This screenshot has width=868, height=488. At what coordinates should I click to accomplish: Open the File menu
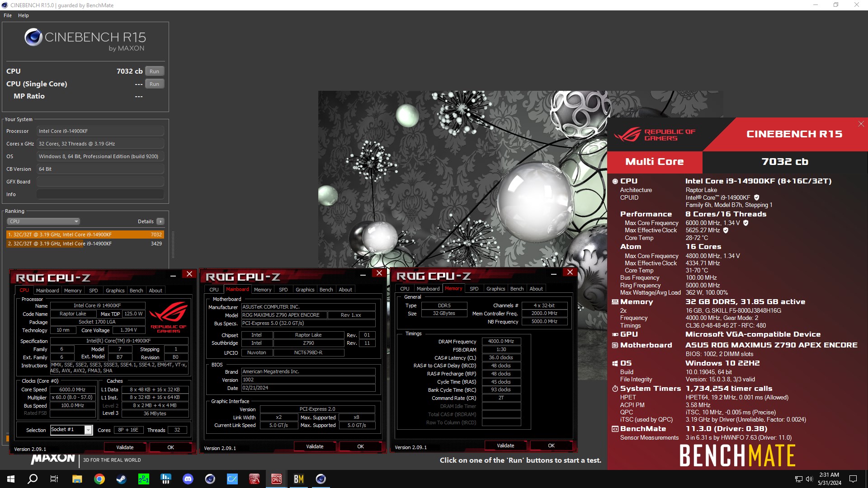[8, 15]
